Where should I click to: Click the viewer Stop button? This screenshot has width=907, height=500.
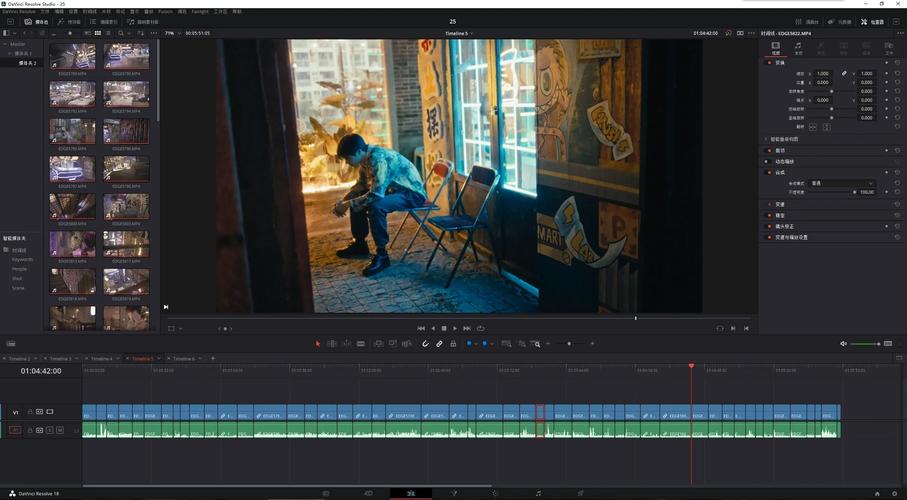pyautogui.click(x=444, y=328)
